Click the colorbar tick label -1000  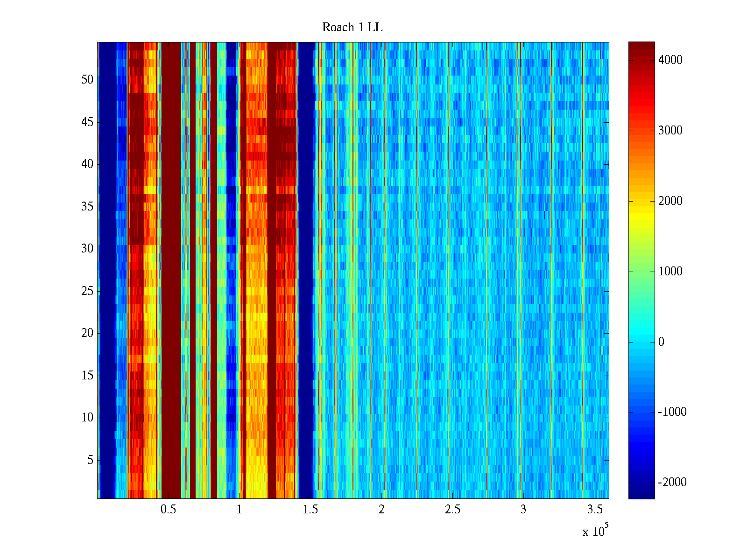[672, 412]
